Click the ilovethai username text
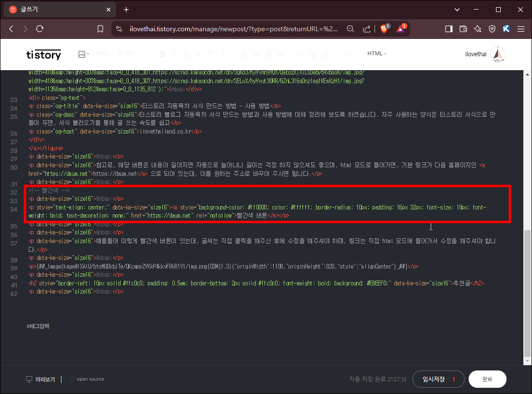Viewport: 532px width, 394px height. (x=476, y=54)
